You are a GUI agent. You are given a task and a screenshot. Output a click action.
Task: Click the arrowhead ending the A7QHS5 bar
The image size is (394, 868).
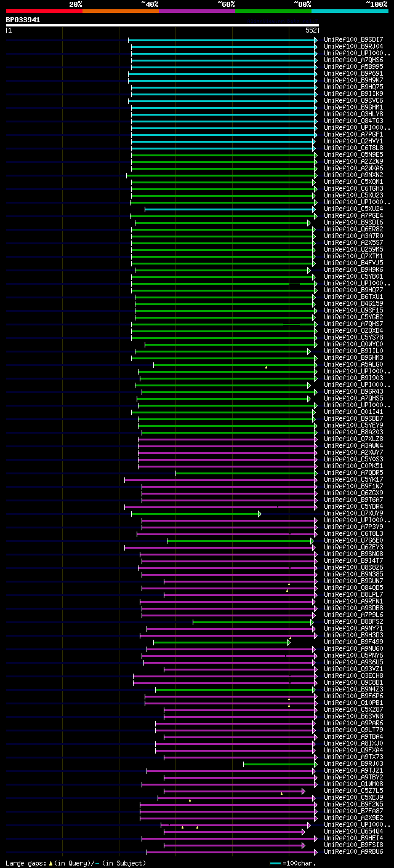pyautogui.click(x=310, y=399)
